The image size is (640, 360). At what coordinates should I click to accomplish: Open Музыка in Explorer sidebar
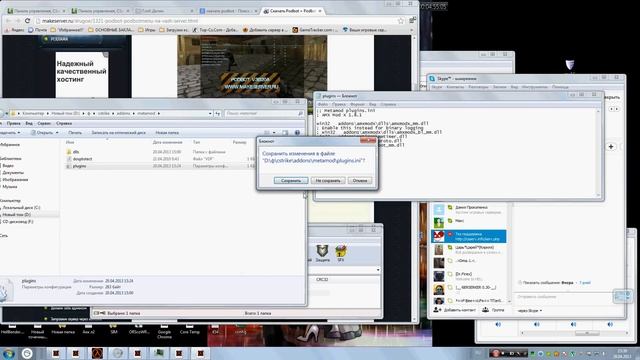coord(9,187)
